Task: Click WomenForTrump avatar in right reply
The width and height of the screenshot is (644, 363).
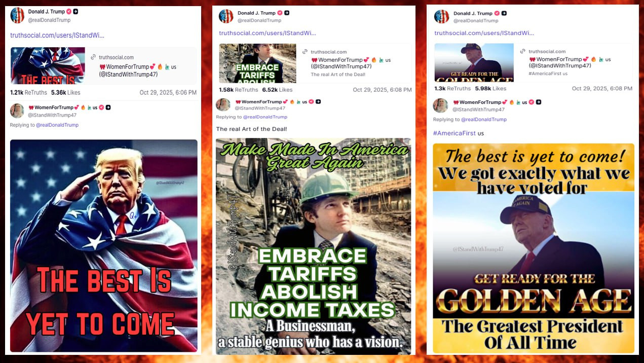Action: coord(440,105)
